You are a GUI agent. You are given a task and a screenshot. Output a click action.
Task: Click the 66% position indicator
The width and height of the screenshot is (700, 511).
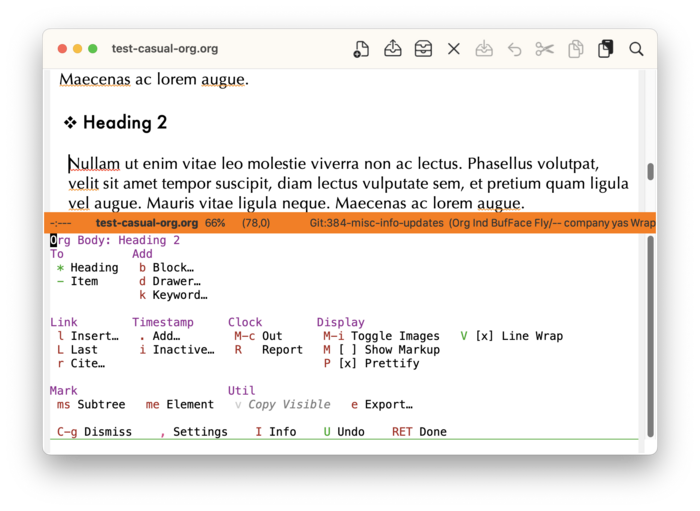coord(215,223)
